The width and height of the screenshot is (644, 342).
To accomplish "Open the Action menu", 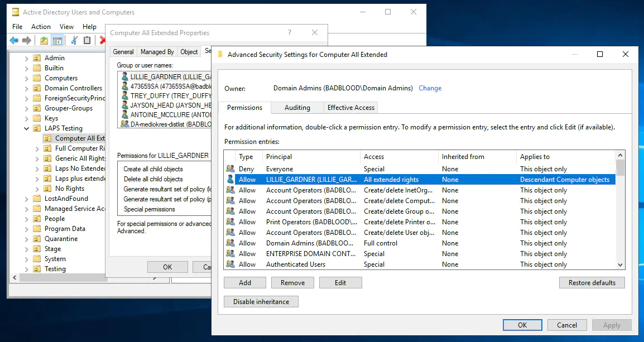I will (x=41, y=27).
